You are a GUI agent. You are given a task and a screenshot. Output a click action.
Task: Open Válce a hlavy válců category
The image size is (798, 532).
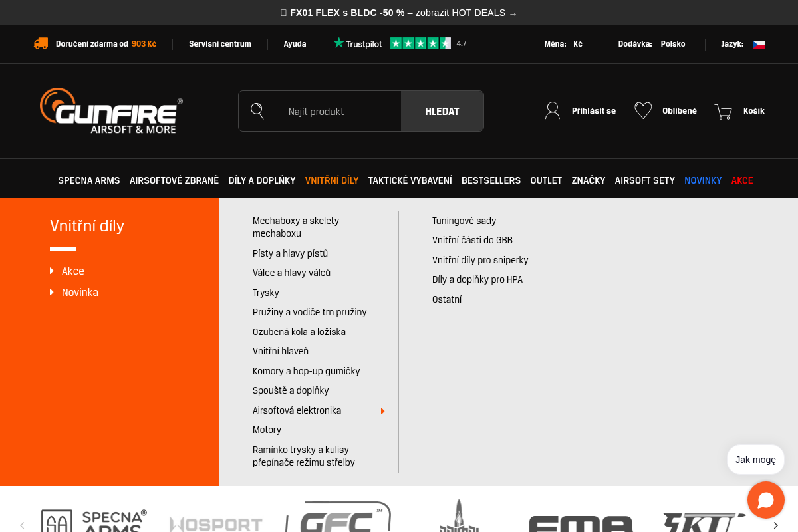(x=291, y=273)
